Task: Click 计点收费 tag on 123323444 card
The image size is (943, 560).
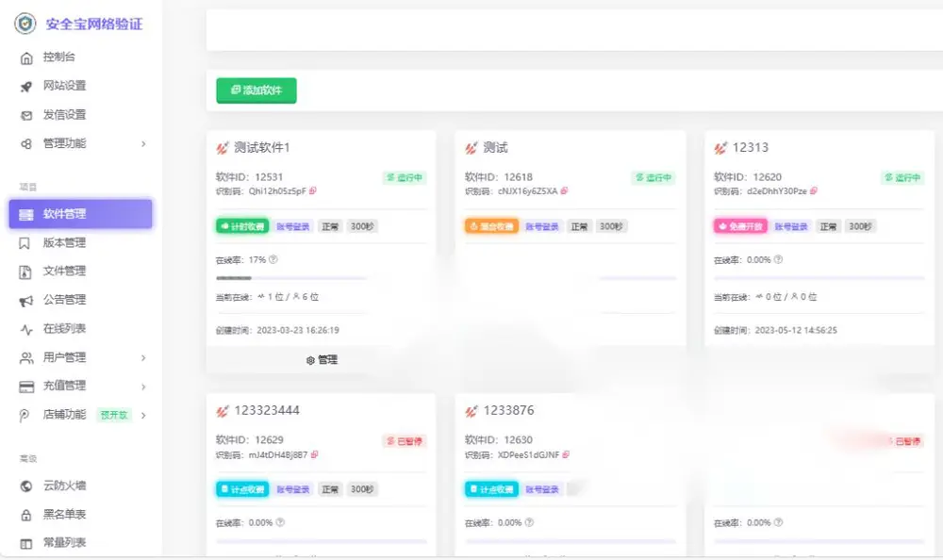Action: [x=242, y=489]
